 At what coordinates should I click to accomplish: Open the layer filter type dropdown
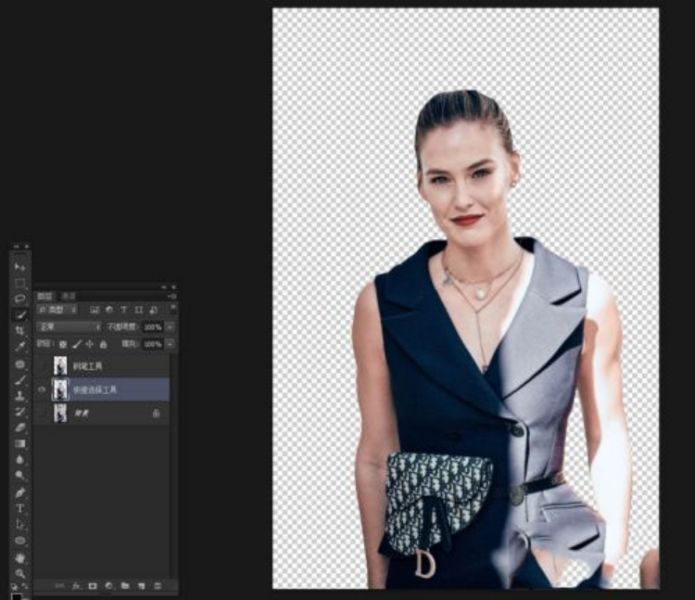[58, 309]
